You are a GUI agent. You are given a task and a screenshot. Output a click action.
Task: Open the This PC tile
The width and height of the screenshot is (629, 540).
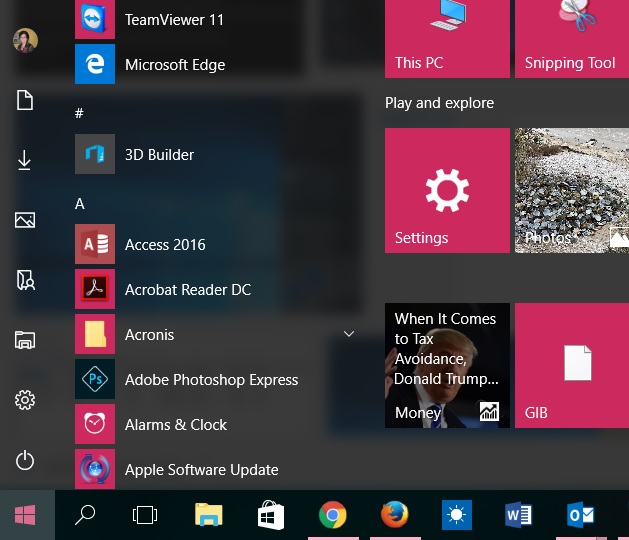[447, 38]
